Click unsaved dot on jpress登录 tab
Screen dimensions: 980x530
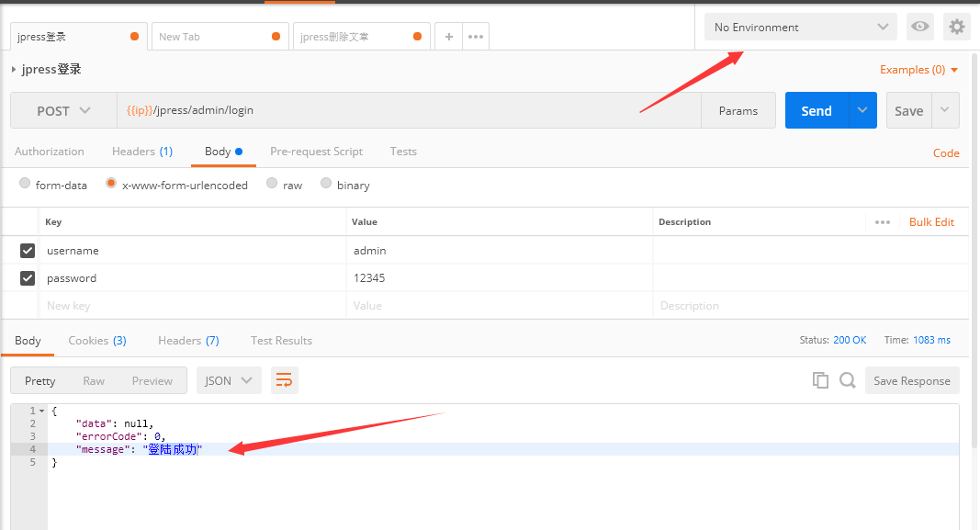[x=134, y=36]
